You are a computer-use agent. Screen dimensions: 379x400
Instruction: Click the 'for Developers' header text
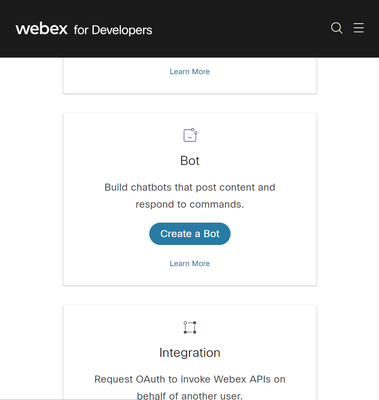113,30
